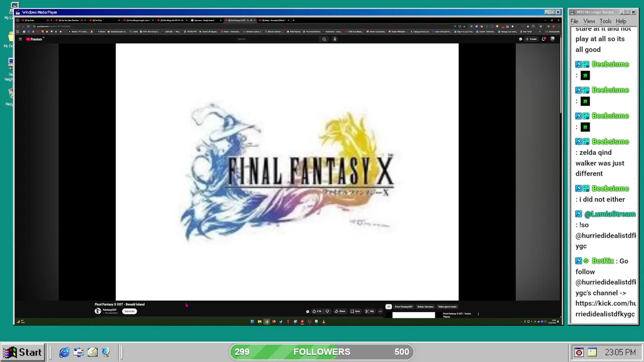This screenshot has height=362, width=644.
Task: Open the browser three-dot menu
Action: click(558, 26)
